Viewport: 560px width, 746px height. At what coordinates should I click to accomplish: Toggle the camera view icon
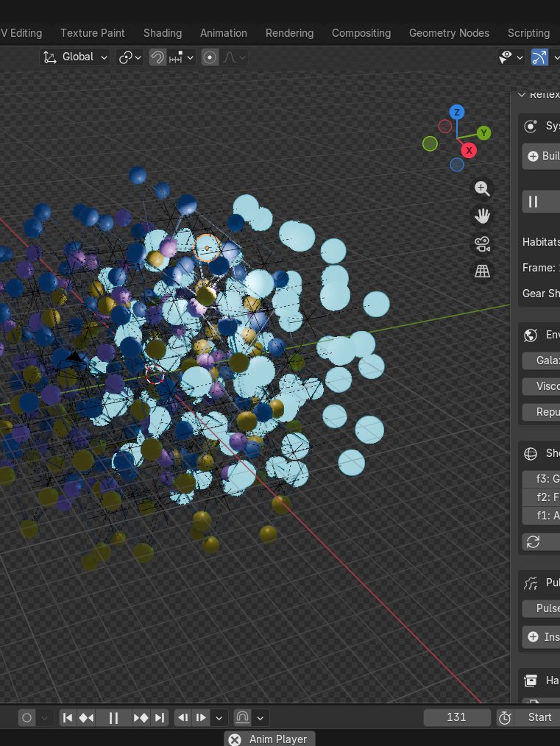pos(482,244)
